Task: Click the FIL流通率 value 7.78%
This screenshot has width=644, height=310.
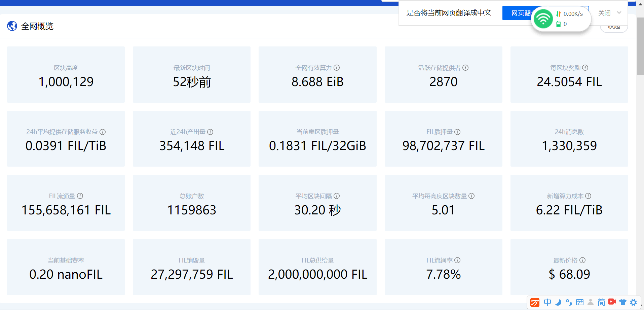Action: click(x=443, y=274)
